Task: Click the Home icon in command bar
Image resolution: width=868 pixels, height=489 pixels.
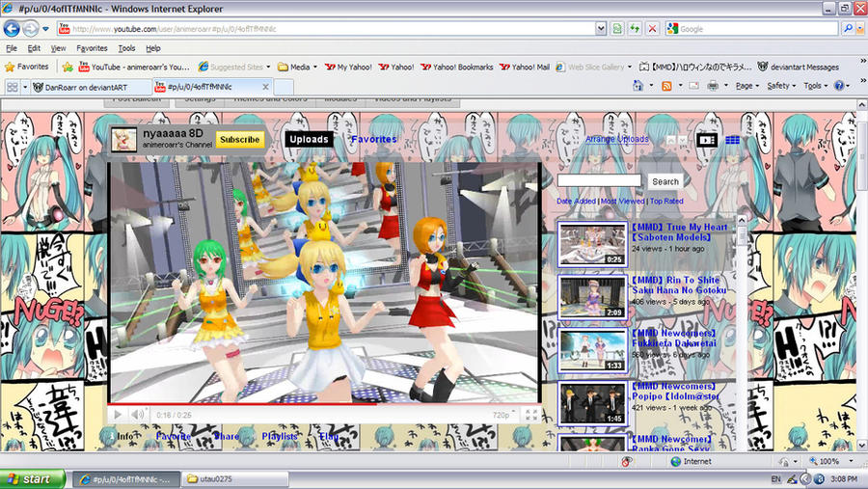Action: (638, 86)
